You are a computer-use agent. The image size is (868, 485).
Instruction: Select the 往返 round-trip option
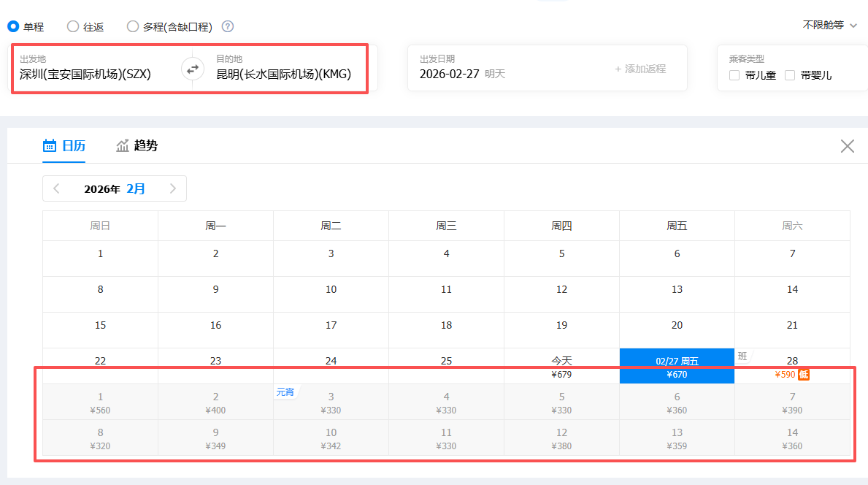pos(73,26)
